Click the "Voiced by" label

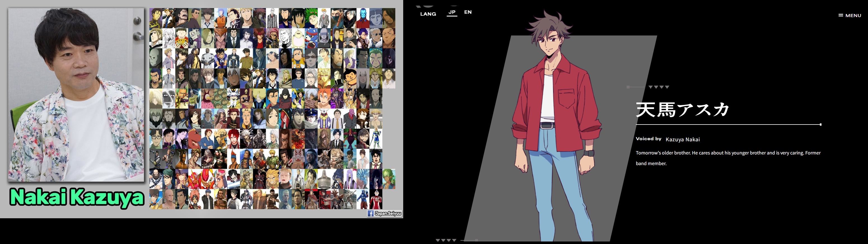648,139
